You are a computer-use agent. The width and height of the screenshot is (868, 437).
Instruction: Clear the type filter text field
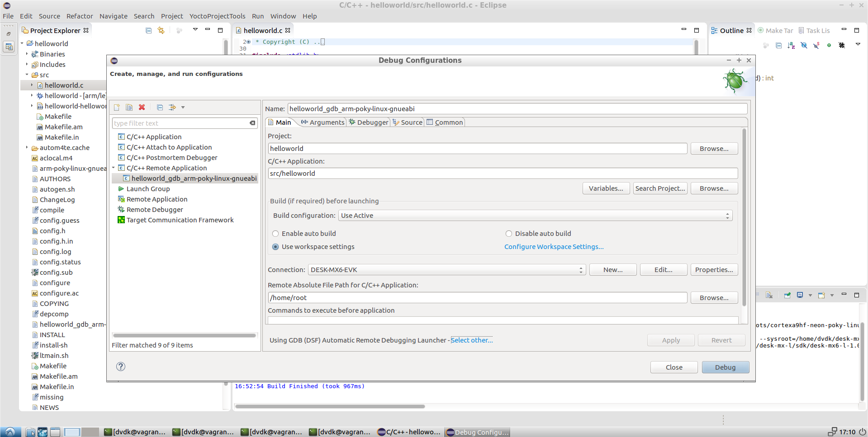click(x=252, y=123)
